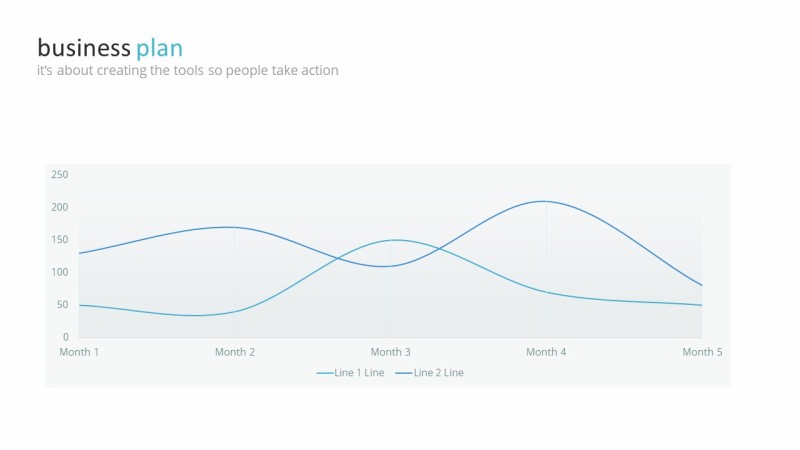The height and width of the screenshot is (450, 800).
Task: Pick the "Month 3" x-axis label
Action: [391, 352]
